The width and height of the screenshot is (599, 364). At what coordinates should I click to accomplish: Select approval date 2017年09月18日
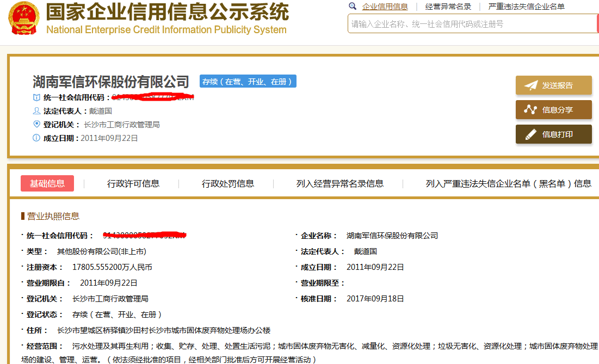[x=375, y=299]
